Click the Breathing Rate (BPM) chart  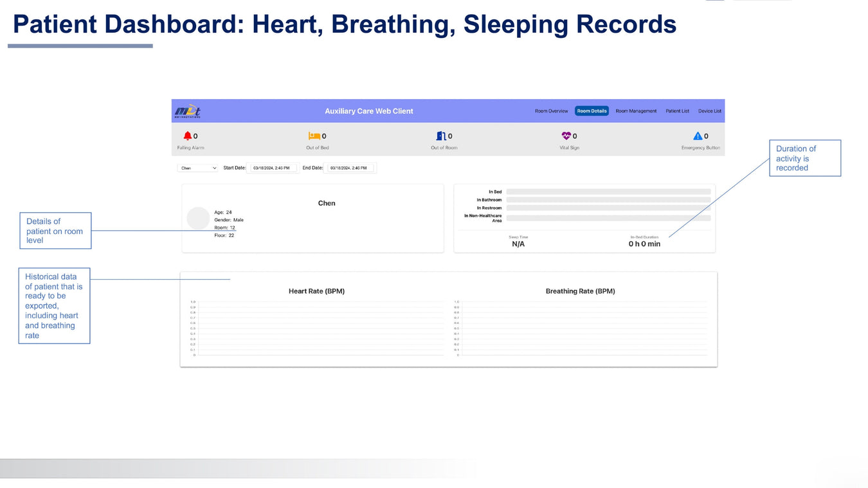point(581,328)
